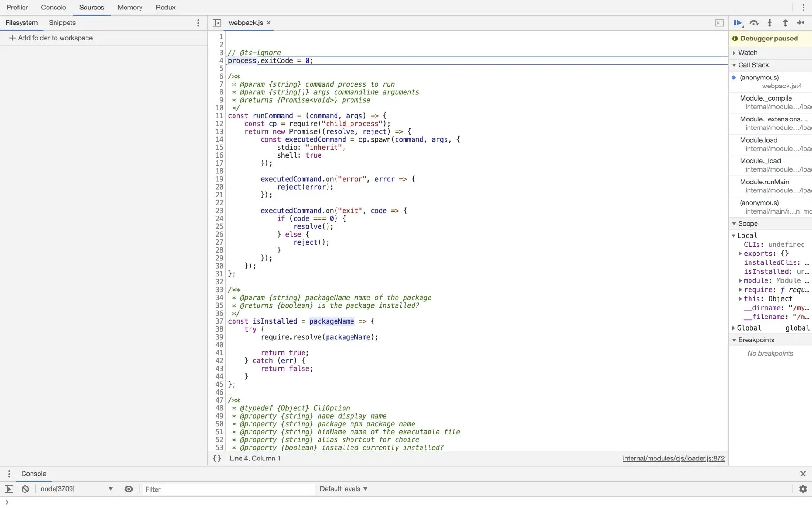Viewport: 812px width, 508px height.
Task: Close the webpack.js file tab
Action: tap(269, 23)
